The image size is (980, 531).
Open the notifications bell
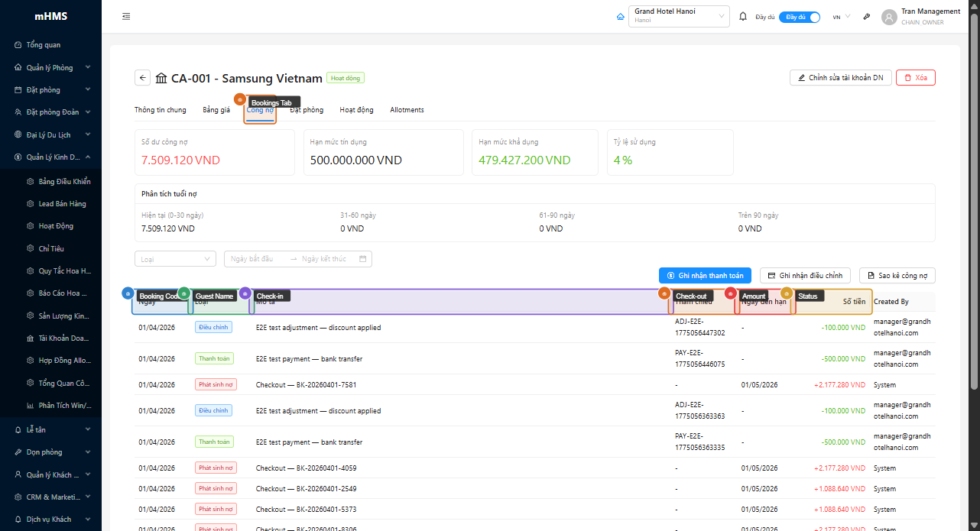(x=743, y=17)
